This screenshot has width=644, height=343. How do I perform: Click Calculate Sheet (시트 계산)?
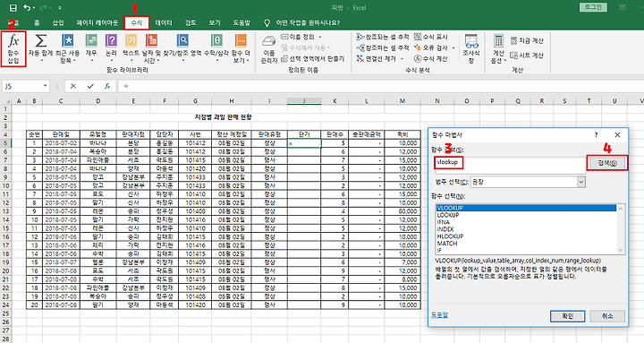[x=527, y=56]
